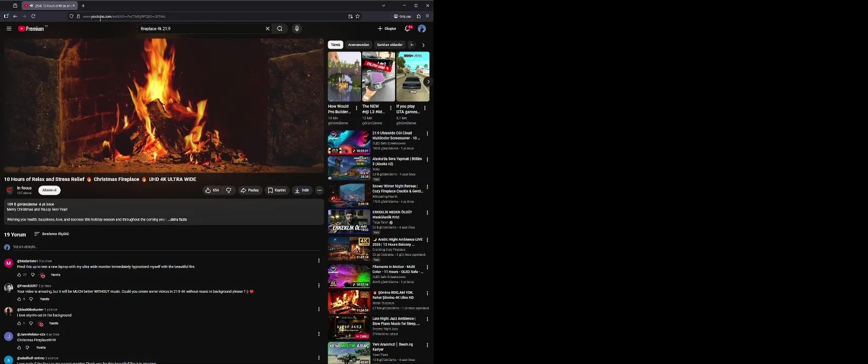Click the Oluştur create button

(x=387, y=29)
